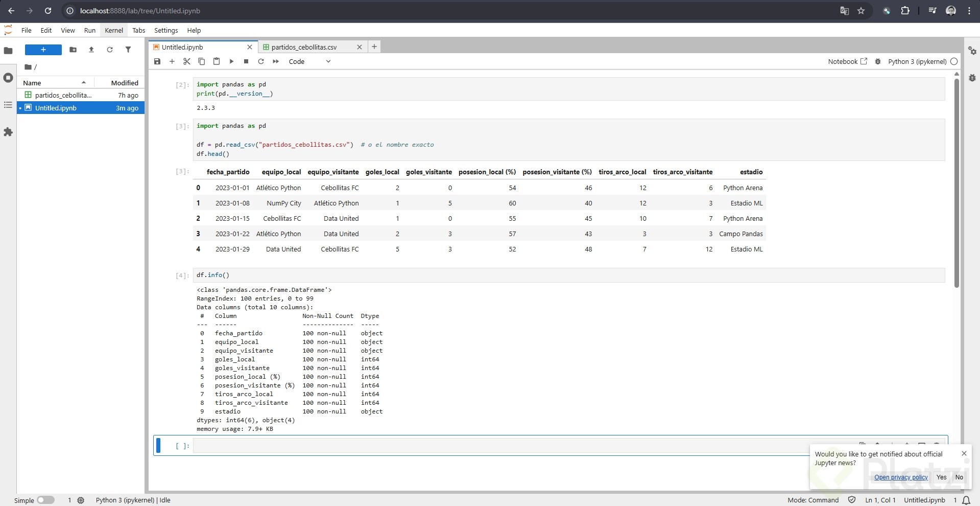Restart kernel and run all cells icon

click(x=276, y=61)
